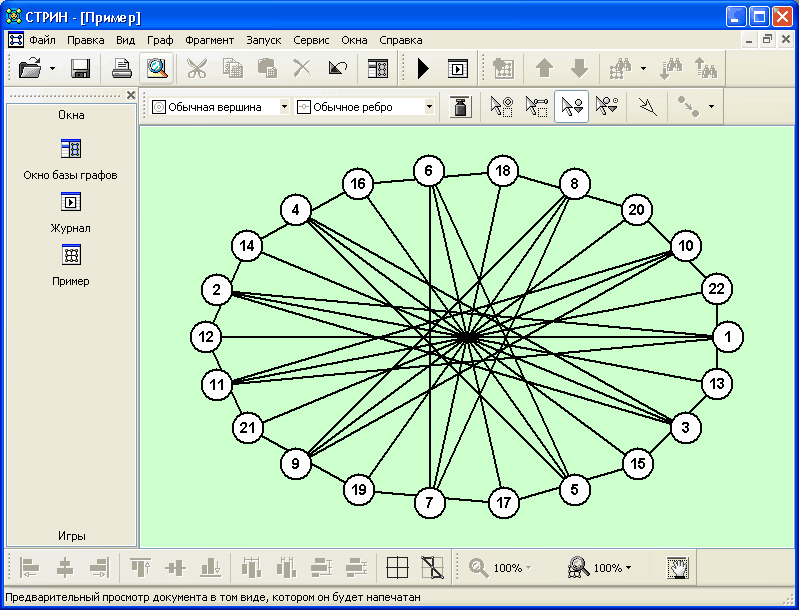Expand the open file dropdown arrow

[52, 68]
